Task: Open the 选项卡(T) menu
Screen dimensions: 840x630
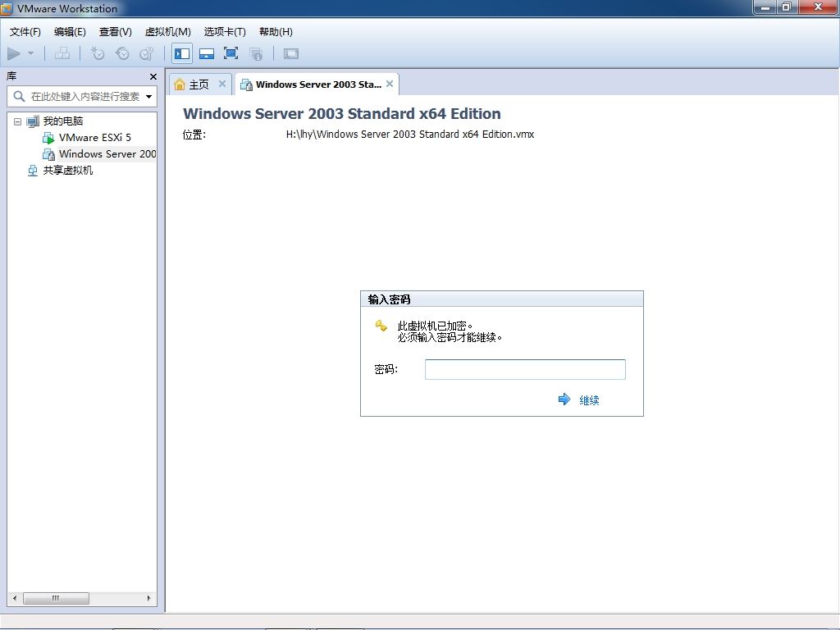Action: pyautogui.click(x=225, y=32)
